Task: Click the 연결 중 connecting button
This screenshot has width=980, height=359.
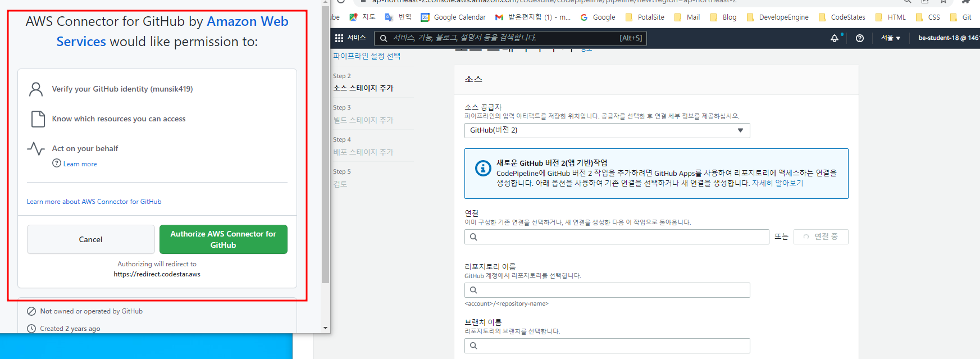Action: tap(821, 237)
